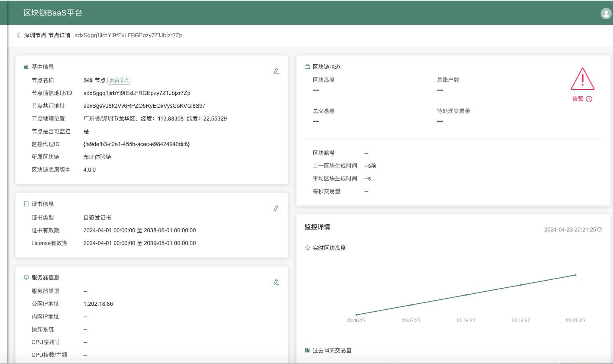Click the chart point at 20:20:27
Image resolution: width=613 pixels, height=364 pixels.
(x=575, y=275)
